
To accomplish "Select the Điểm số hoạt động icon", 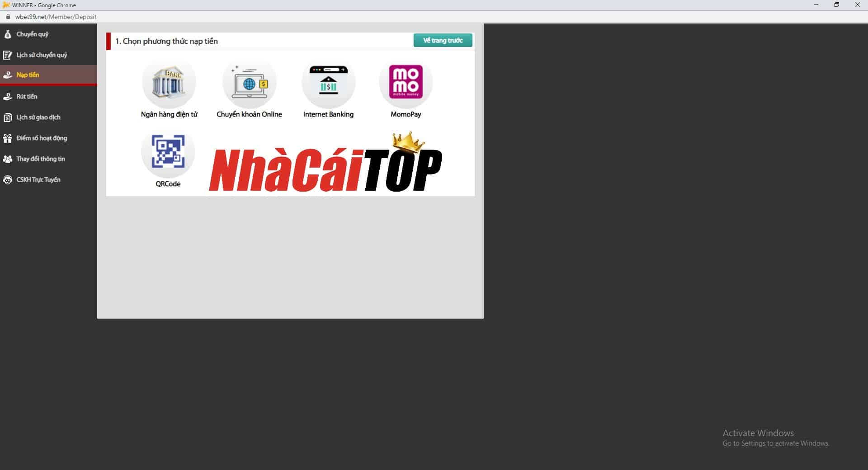I will click(8, 138).
